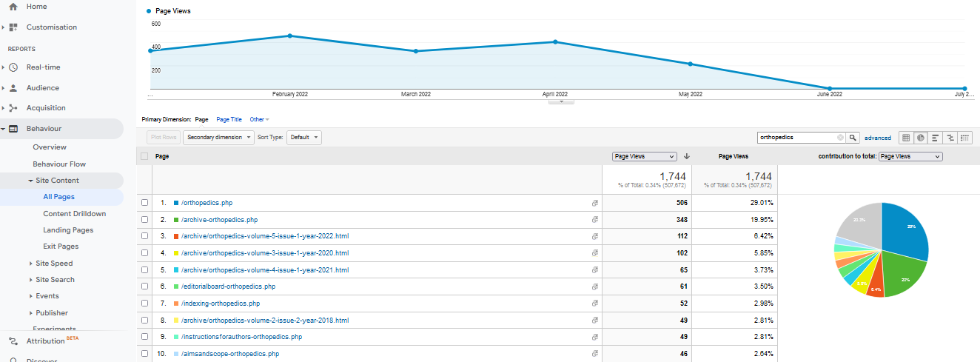Click the advanced filter link
The image size is (980, 362).
pos(877,138)
